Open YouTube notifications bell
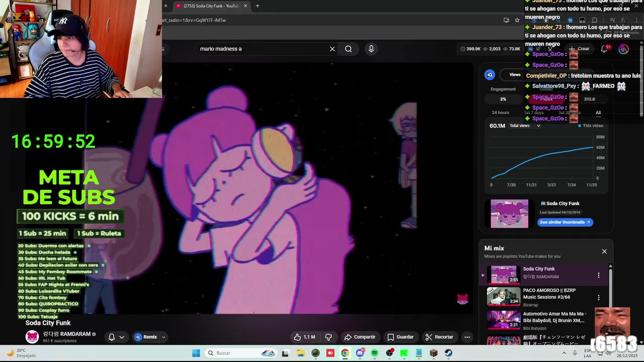Viewport: 644px width, 362px height. pyautogui.click(x=604, y=49)
